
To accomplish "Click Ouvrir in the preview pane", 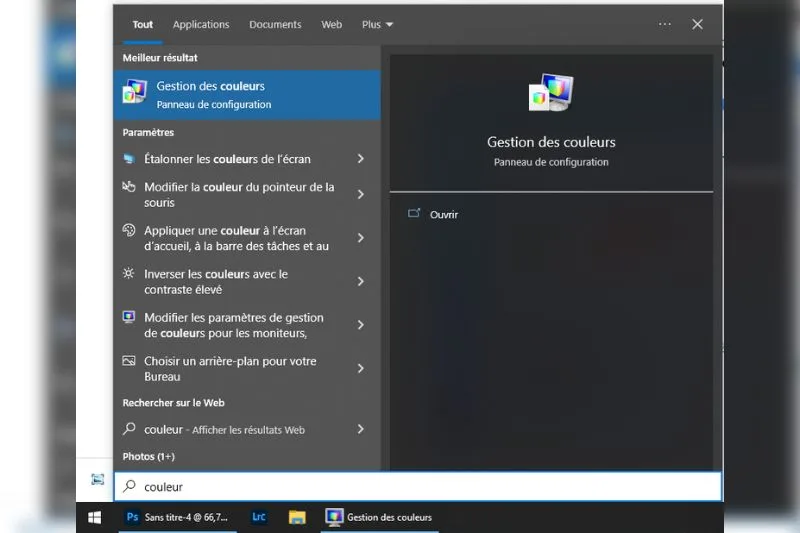I will [x=443, y=215].
